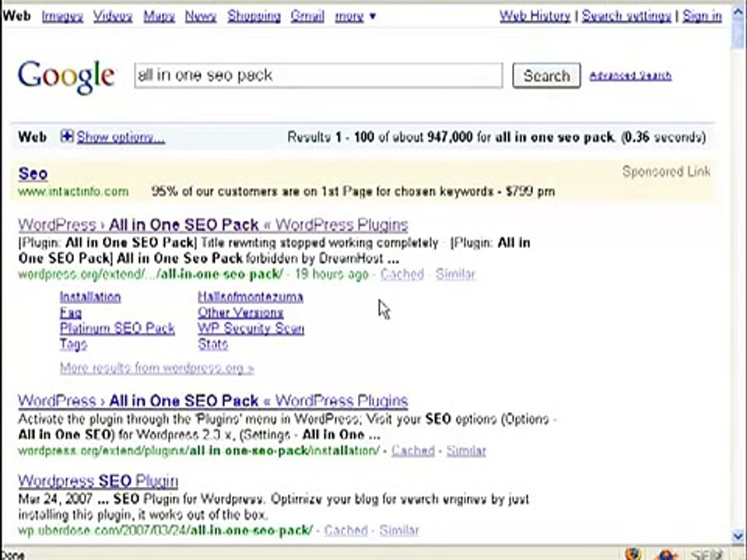Click the www.intactinfo.com ad URL
The height and width of the screenshot is (560, 747).
(x=73, y=192)
